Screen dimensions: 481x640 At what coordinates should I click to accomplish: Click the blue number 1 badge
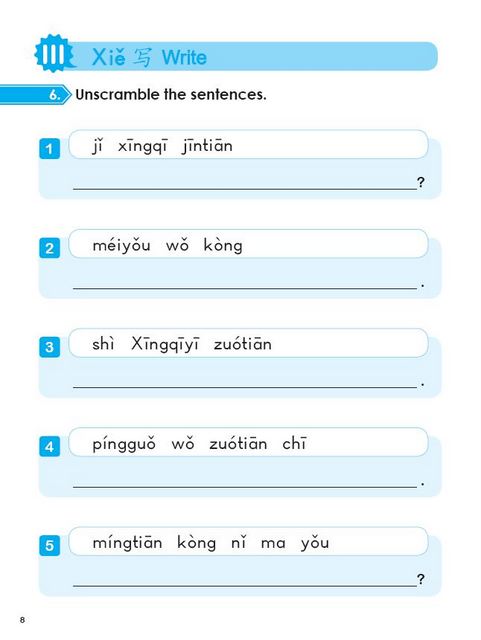pyautogui.click(x=49, y=149)
